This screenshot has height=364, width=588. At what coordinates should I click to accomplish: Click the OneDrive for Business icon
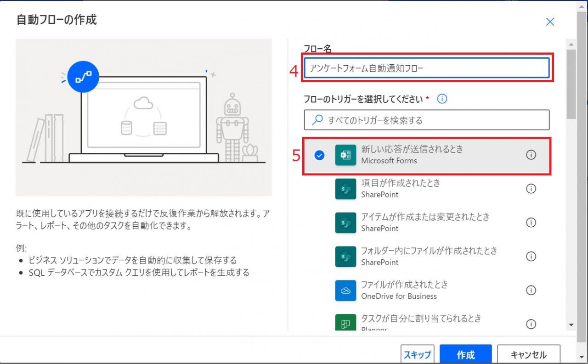tap(346, 291)
